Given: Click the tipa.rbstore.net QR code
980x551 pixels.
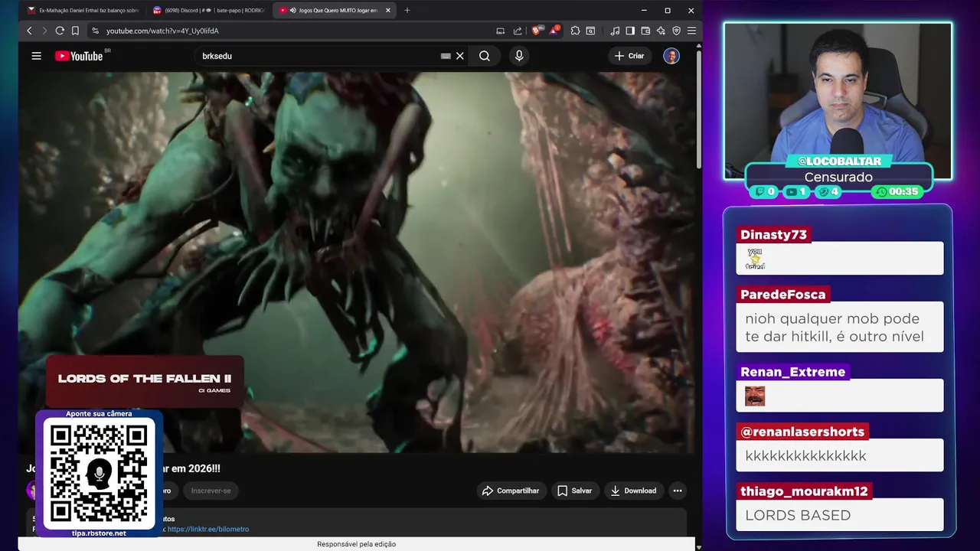Looking at the screenshot, I should click(x=99, y=474).
